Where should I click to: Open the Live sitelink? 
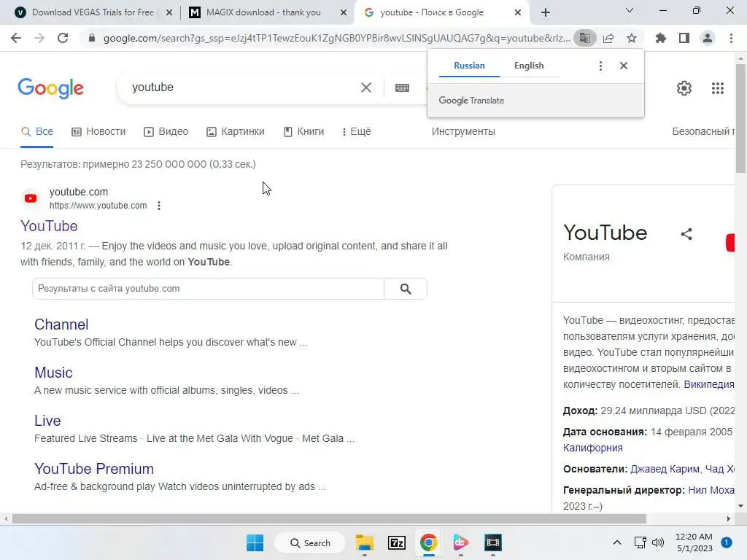point(47,421)
